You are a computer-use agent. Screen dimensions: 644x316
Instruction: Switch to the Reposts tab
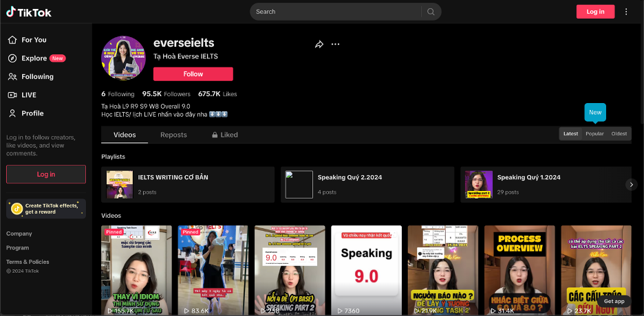pos(173,135)
